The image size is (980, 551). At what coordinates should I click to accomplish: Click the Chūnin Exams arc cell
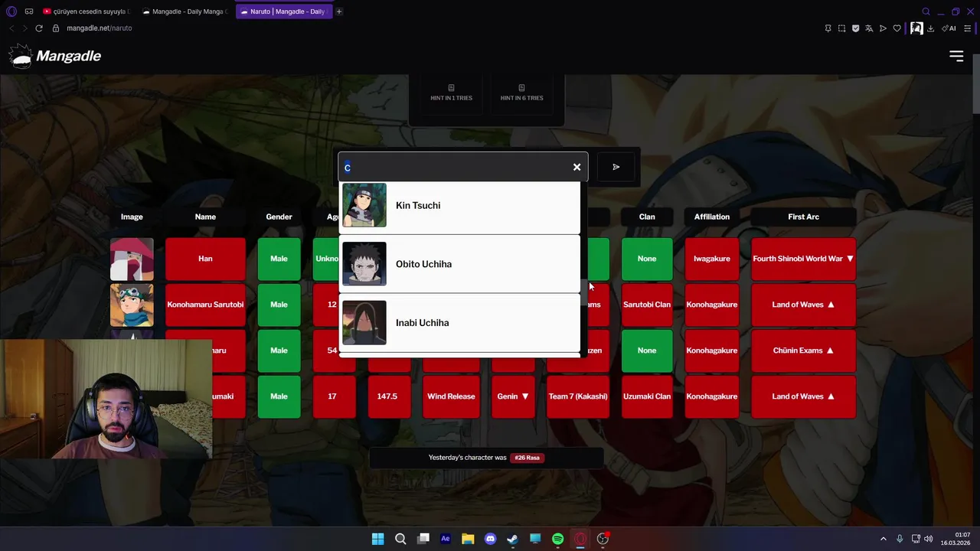(803, 350)
